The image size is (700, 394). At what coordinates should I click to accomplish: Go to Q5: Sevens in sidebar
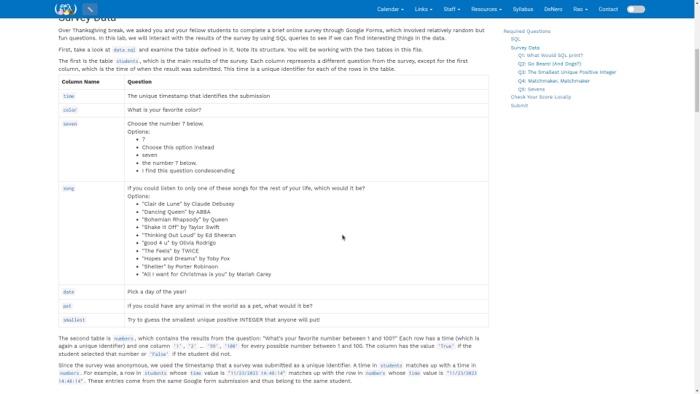tap(531, 89)
